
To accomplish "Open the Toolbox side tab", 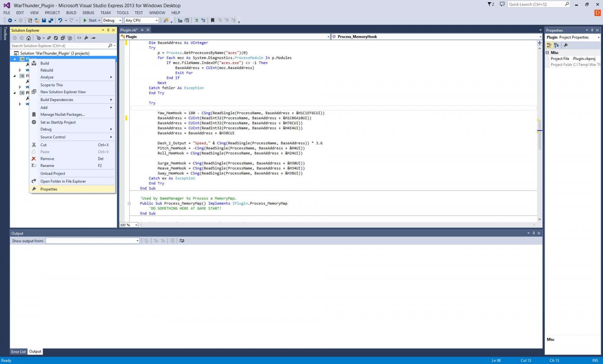I will (5, 34).
